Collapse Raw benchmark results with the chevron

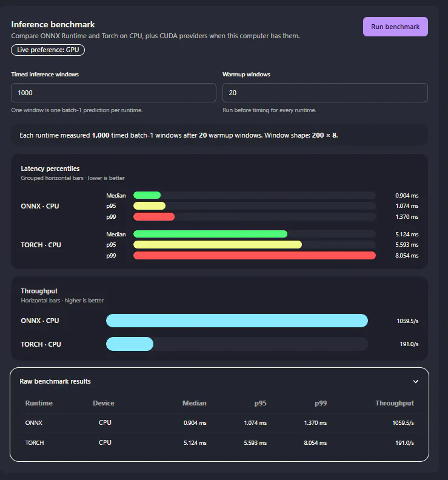coord(415,381)
